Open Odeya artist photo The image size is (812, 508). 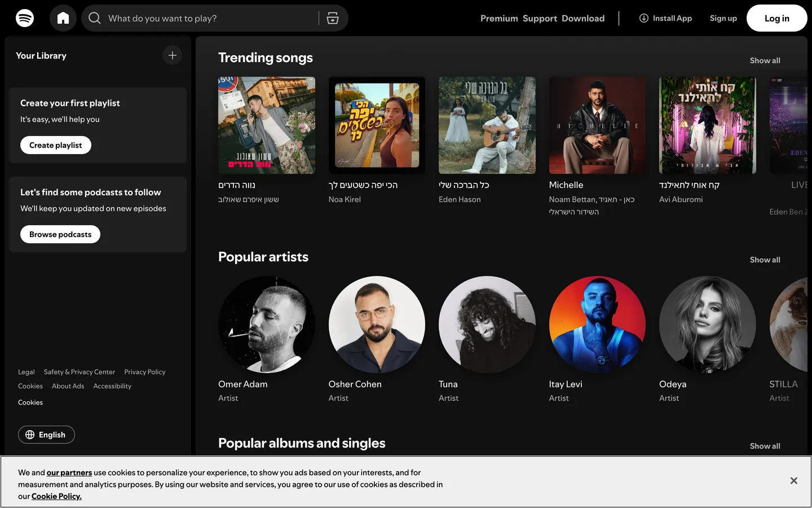point(708,325)
